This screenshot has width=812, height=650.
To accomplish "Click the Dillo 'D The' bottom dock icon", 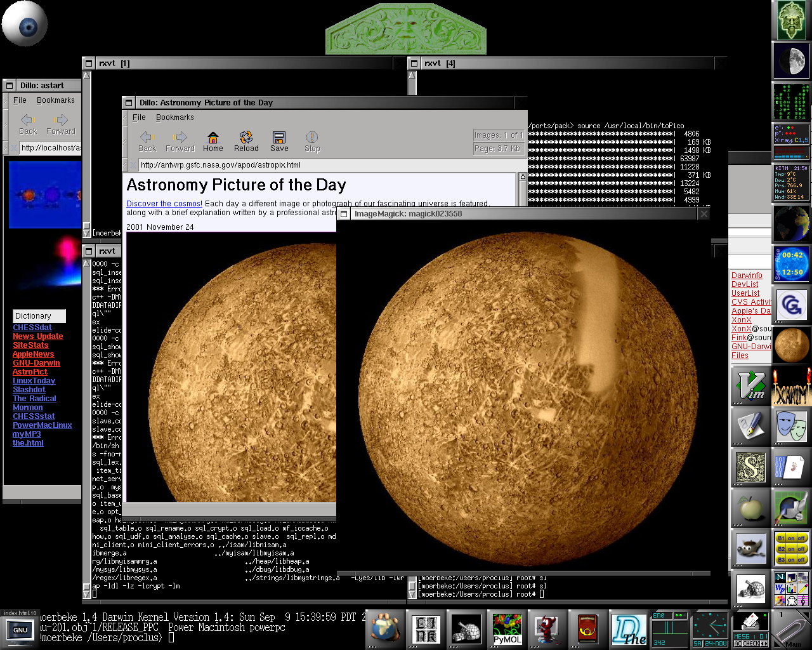I will point(629,630).
